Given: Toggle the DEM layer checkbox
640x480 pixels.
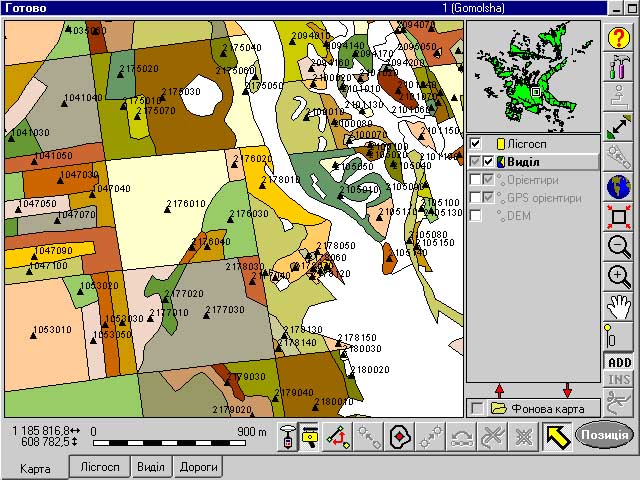Looking at the screenshot, I should (475, 216).
